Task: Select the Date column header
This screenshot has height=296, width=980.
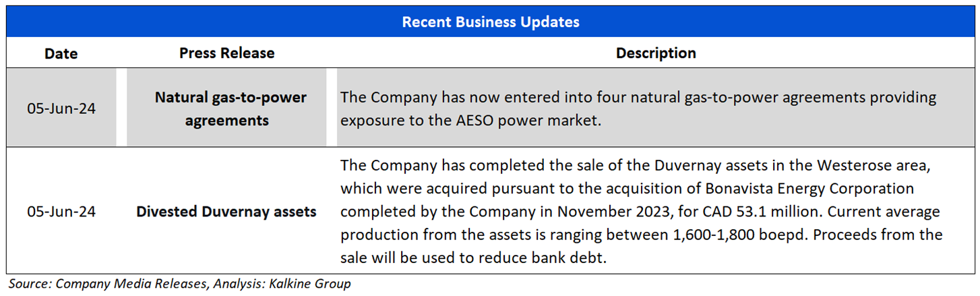Action: coord(61,53)
